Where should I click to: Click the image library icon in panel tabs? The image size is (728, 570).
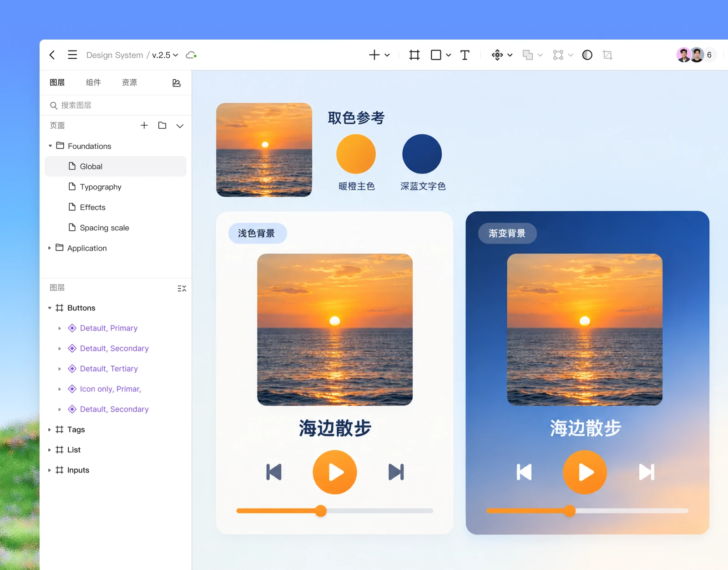(177, 83)
